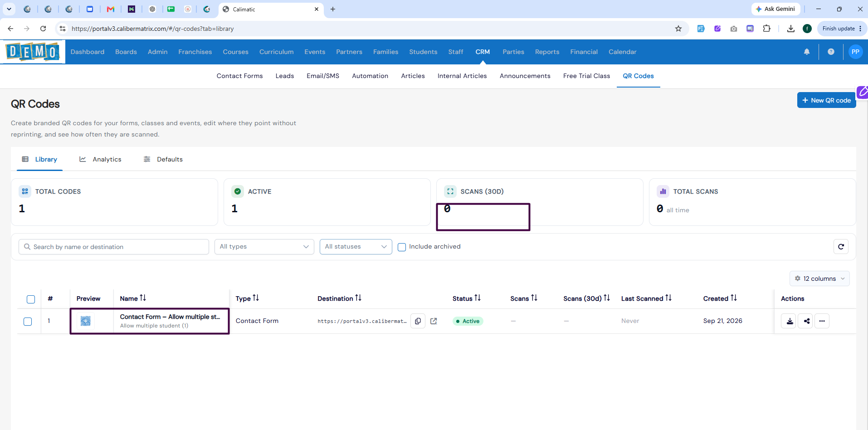Focus the search by name or destination field
Viewport: 868px width, 430px height.
click(x=114, y=247)
